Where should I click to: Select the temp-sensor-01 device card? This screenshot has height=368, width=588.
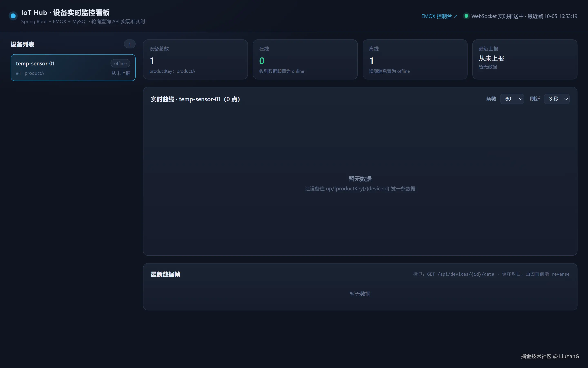coord(73,68)
